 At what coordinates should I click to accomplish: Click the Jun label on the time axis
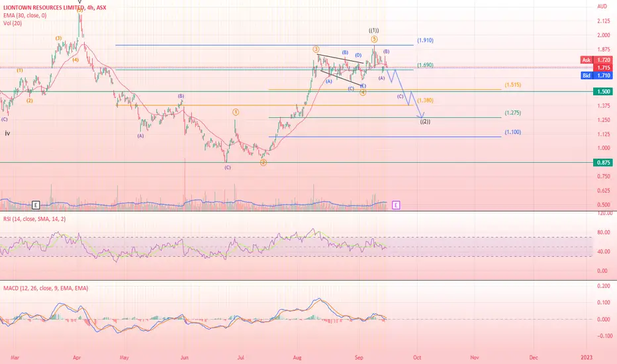pos(184,357)
